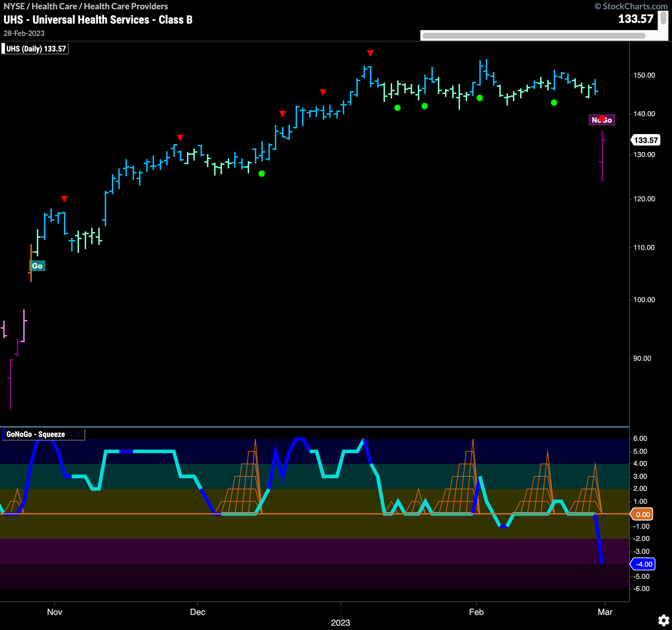Click the red triangle marker near 140 mid December
672x630 pixels.
(282, 114)
